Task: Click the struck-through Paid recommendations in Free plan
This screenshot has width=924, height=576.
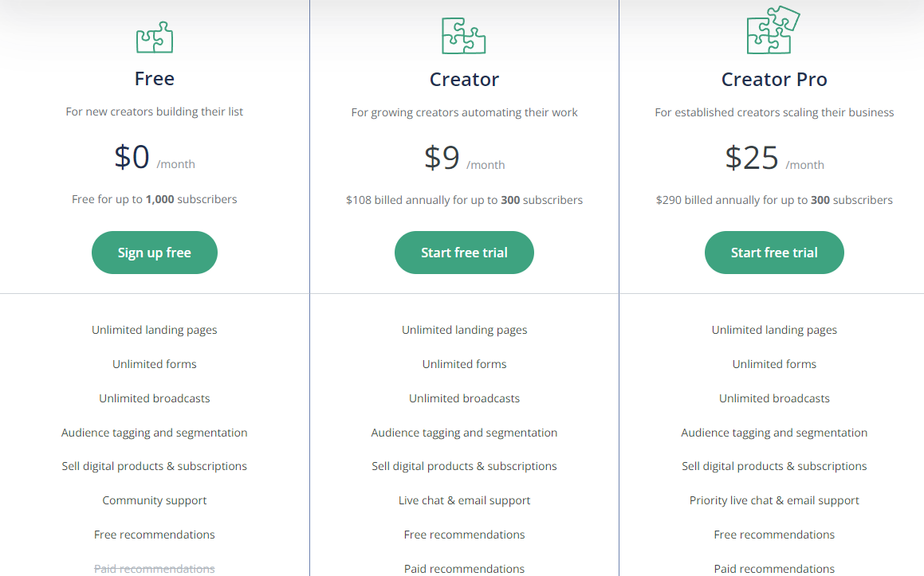Action: pos(155,568)
